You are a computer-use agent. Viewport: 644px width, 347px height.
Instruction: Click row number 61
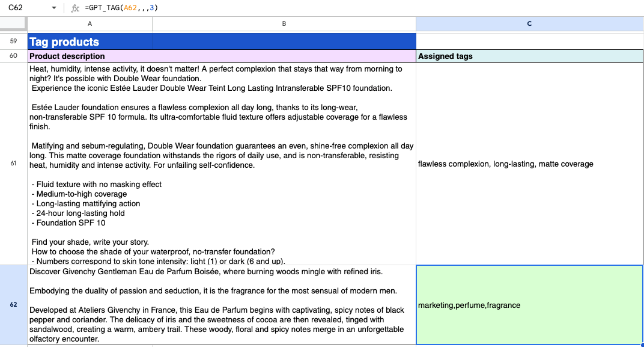pos(13,164)
